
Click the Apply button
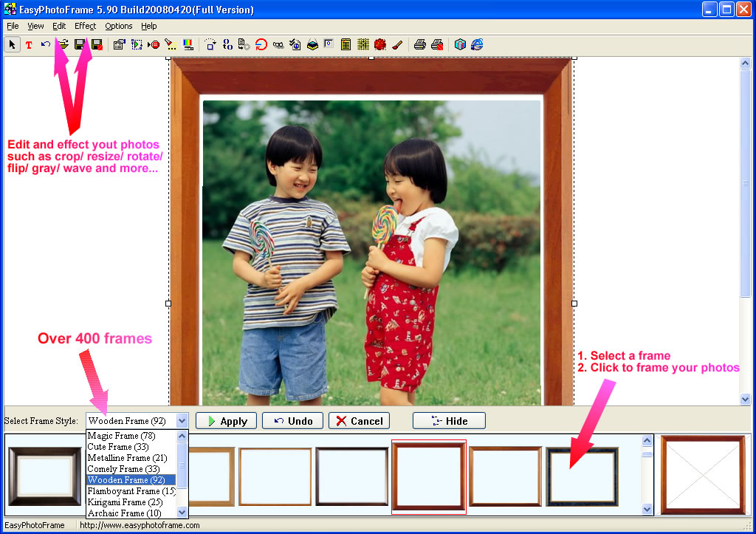pyautogui.click(x=226, y=420)
